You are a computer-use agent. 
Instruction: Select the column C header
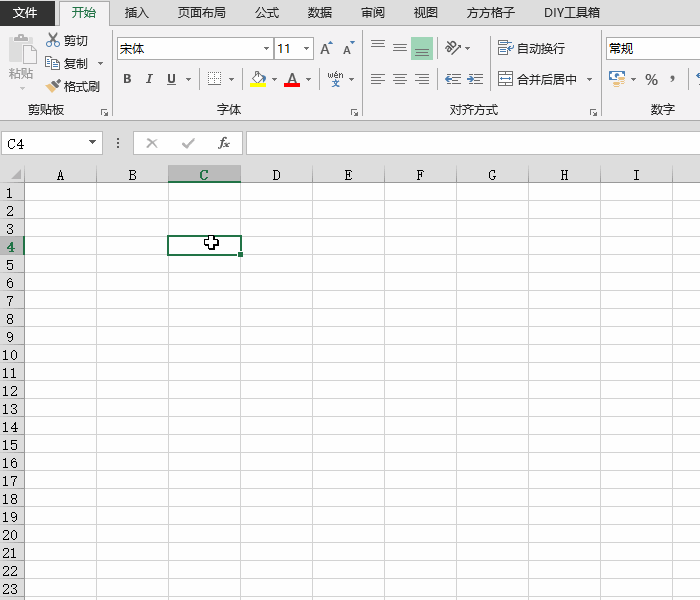click(x=204, y=174)
